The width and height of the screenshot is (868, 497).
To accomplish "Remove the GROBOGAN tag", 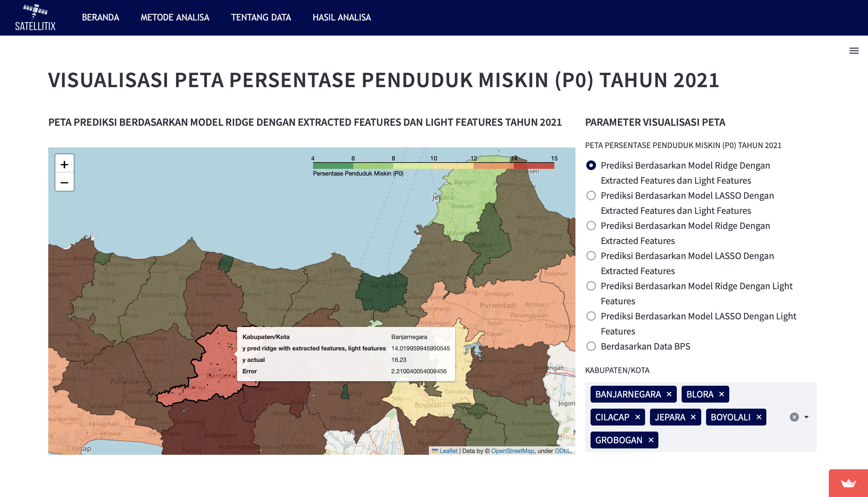I will tap(651, 440).
